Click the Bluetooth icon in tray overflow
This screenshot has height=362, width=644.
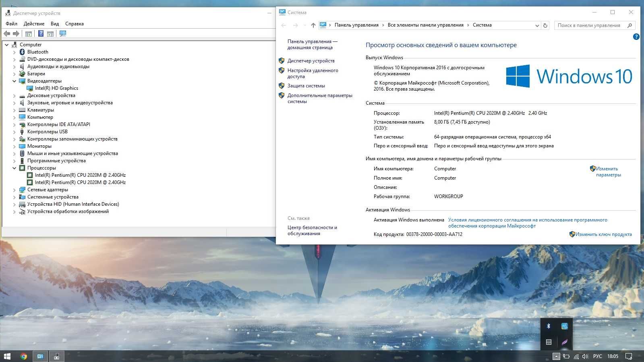tap(548, 326)
